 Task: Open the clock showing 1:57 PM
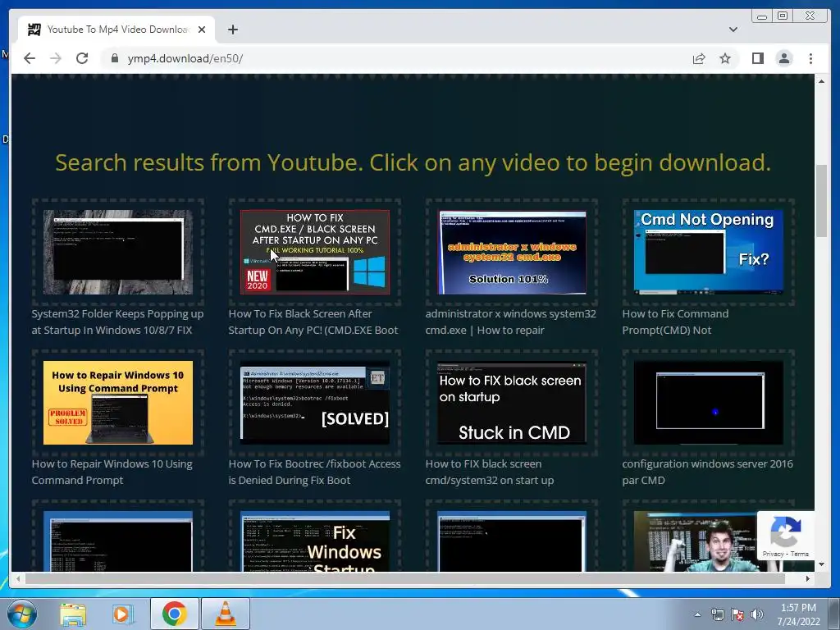tap(798, 614)
